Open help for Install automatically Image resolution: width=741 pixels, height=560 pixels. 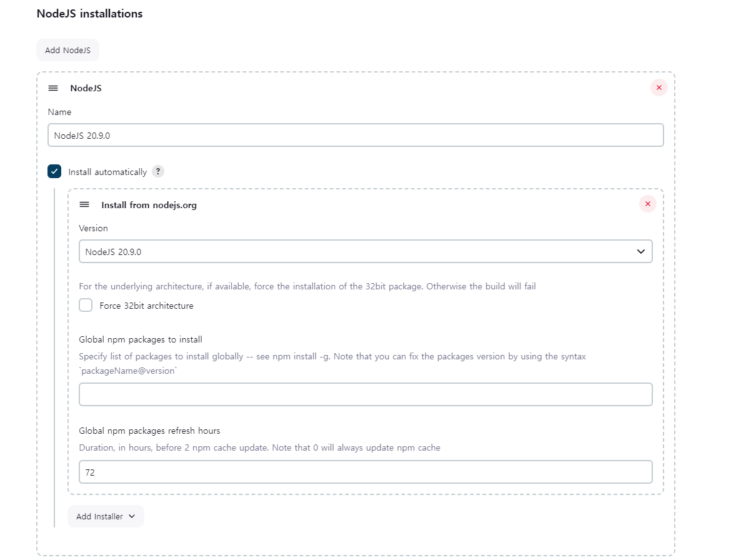158,171
